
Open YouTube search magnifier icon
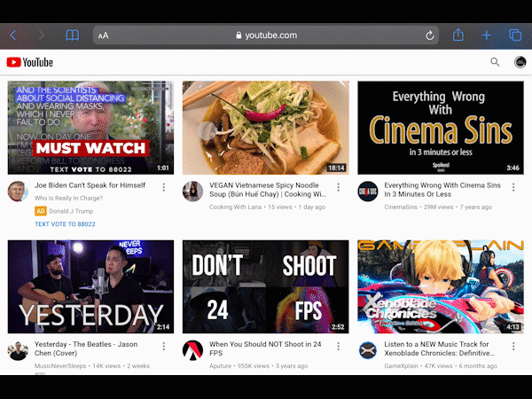[495, 62]
